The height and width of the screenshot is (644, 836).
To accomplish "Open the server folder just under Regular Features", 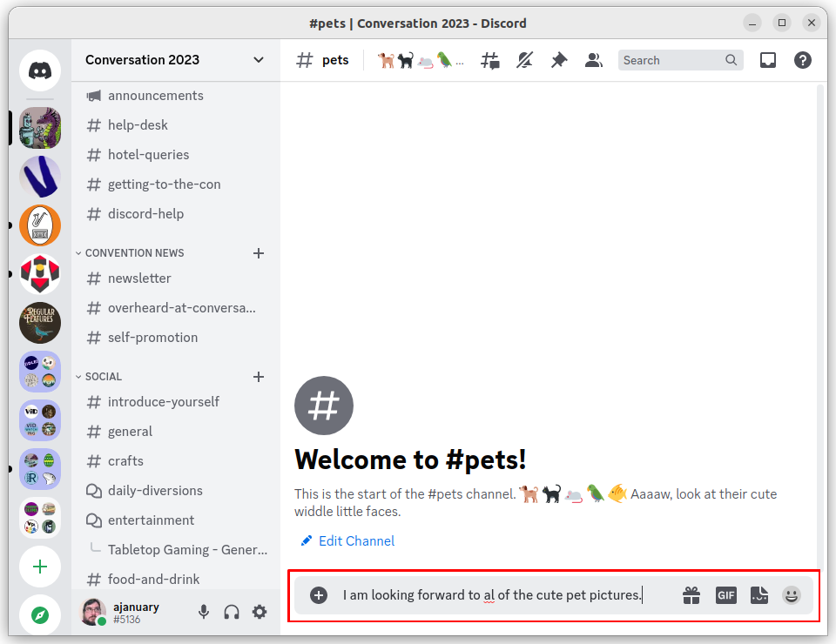I will (40, 372).
